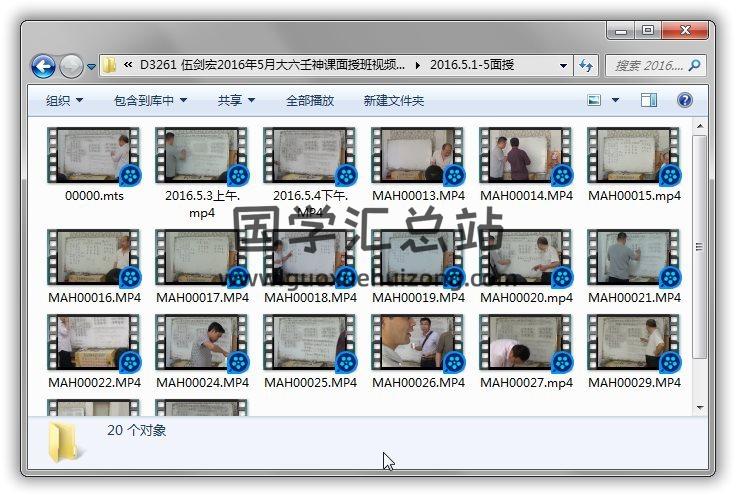The height and width of the screenshot is (497, 736).
Task: Click the 全部播放 button
Action: [x=310, y=101]
